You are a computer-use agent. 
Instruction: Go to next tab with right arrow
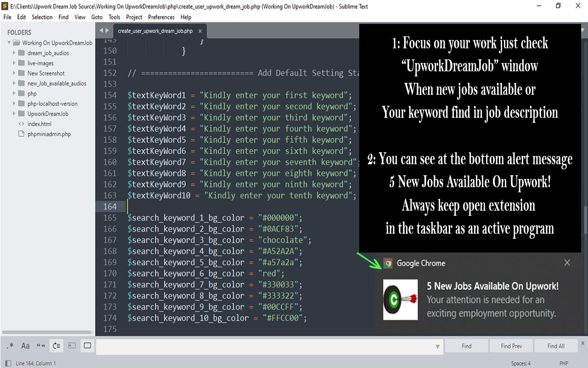tap(107, 30)
